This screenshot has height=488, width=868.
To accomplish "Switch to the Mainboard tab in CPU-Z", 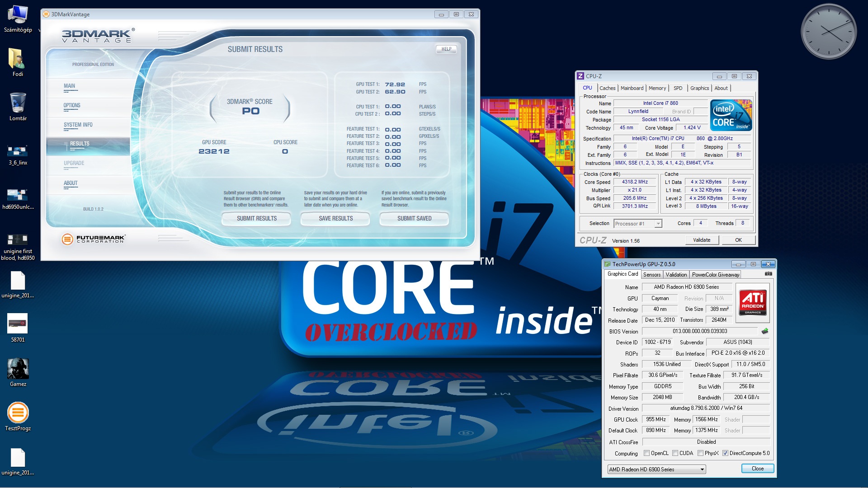I will [x=632, y=88].
